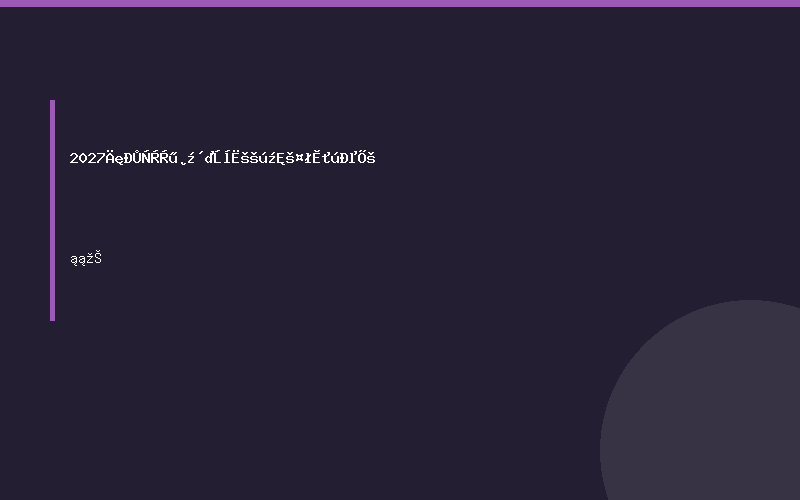Screen dimensions: 800x500
Task: Click the purple strip along the top edge
Action: tap(400, 3)
